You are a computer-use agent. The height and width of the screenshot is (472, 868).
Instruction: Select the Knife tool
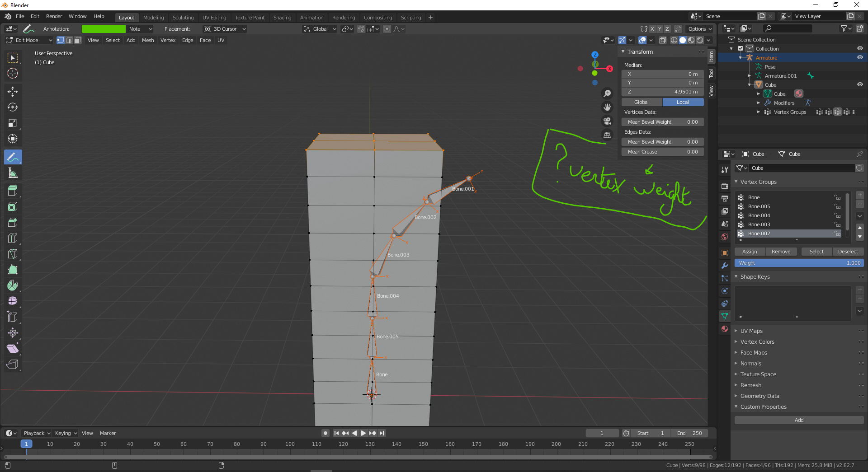[x=13, y=254]
